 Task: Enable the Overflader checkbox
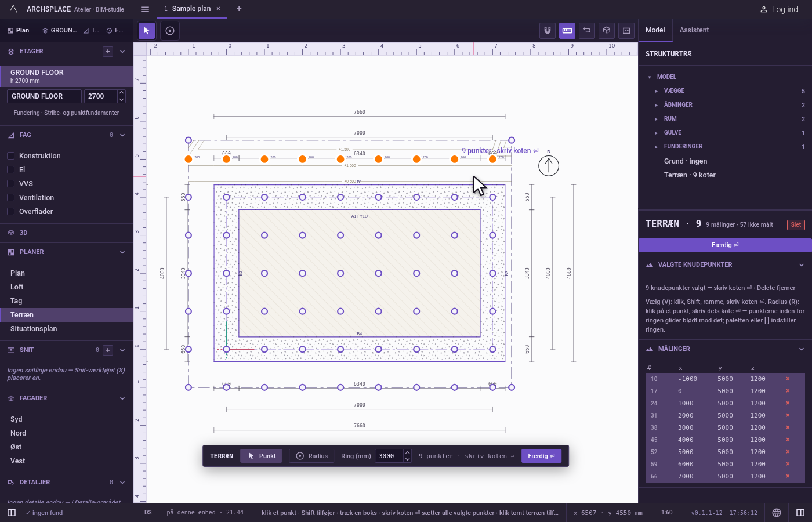[x=10, y=212]
